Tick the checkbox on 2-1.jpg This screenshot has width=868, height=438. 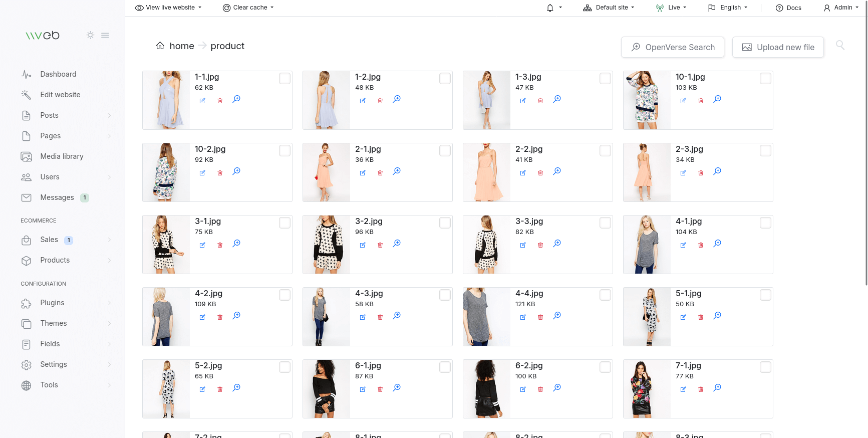(445, 151)
